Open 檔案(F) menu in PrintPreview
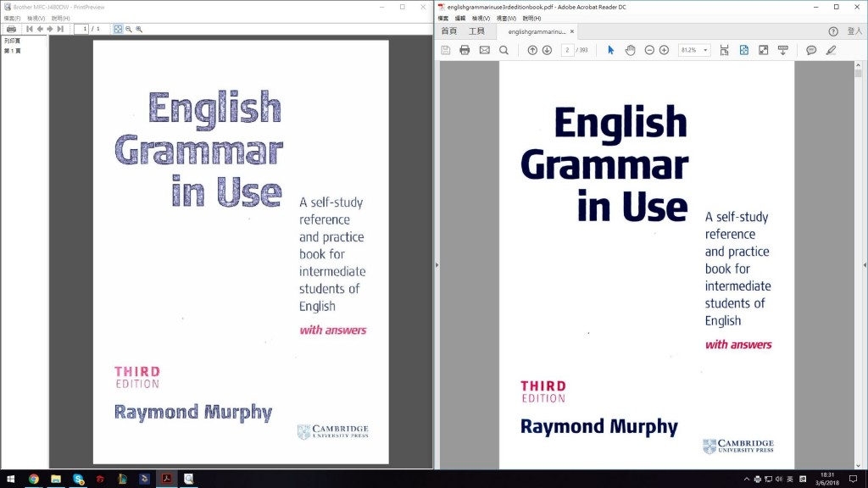Screen dimensions: 868x488 tap(12, 19)
